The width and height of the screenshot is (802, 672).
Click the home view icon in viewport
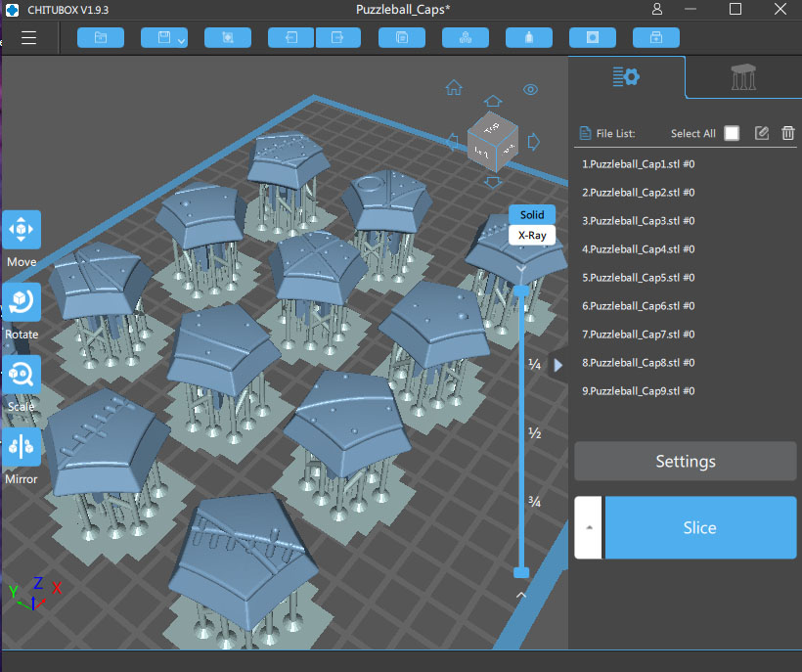click(454, 88)
